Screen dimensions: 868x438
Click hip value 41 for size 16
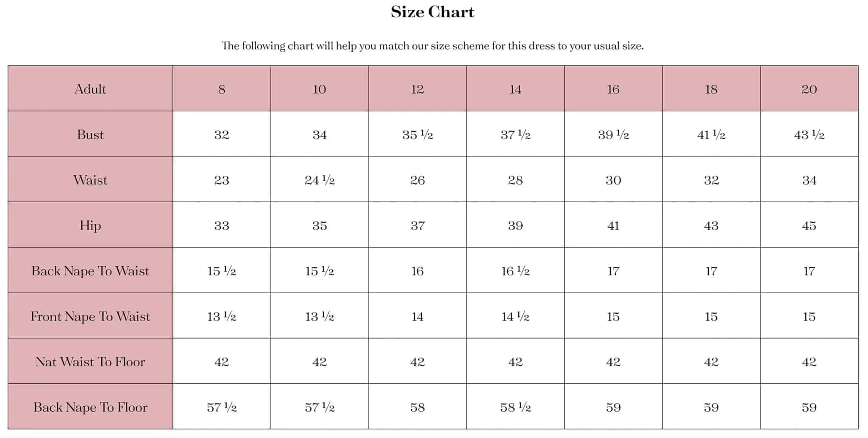click(x=613, y=225)
